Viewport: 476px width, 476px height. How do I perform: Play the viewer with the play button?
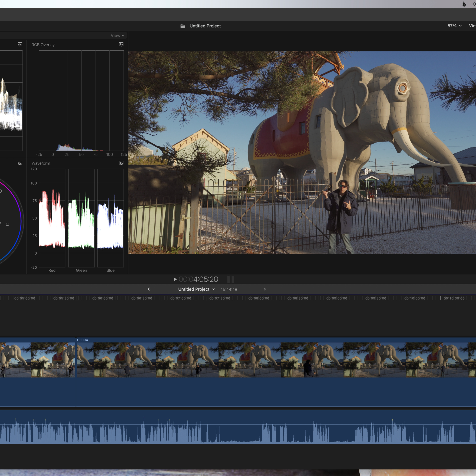(175, 279)
